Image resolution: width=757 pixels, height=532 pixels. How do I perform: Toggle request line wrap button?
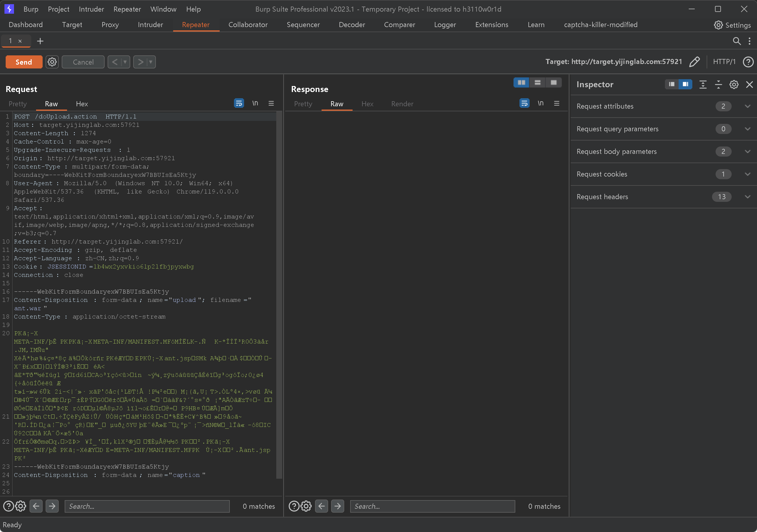click(239, 103)
